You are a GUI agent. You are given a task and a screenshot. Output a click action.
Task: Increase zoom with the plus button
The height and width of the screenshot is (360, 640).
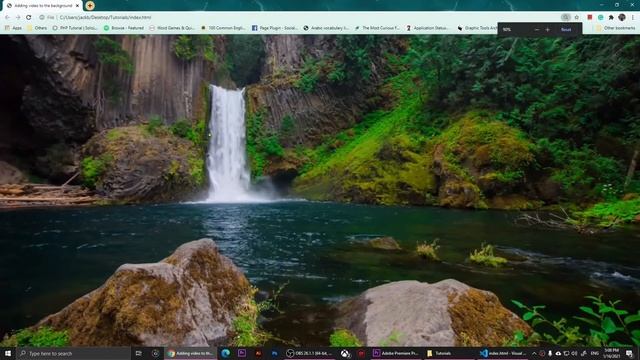(547, 29)
